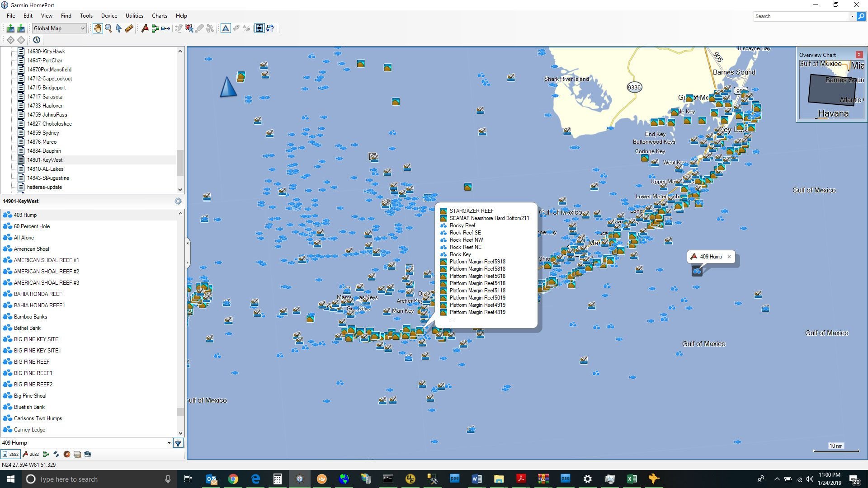The width and height of the screenshot is (868, 488).
Task: Show routes filter tab icon
Action: click(x=46, y=454)
